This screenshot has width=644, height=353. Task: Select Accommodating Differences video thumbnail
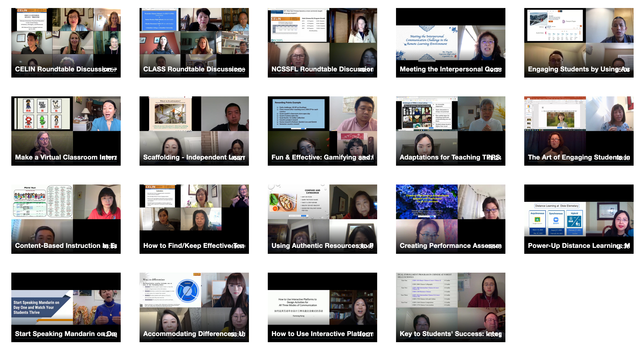tap(194, 307)
